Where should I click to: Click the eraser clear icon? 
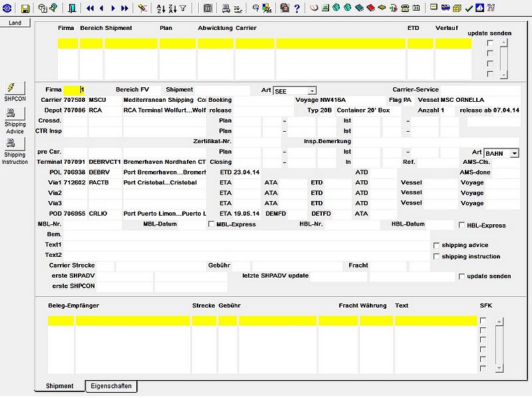coord(143,8)
